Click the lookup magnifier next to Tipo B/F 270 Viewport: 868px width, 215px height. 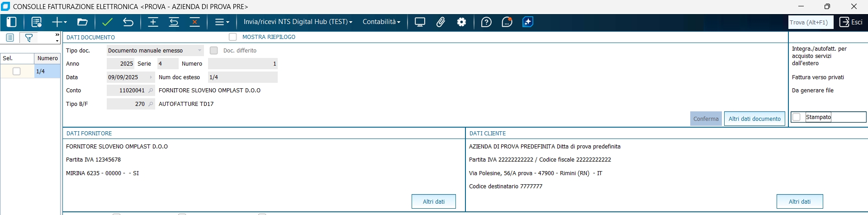[x=151, y=104]
